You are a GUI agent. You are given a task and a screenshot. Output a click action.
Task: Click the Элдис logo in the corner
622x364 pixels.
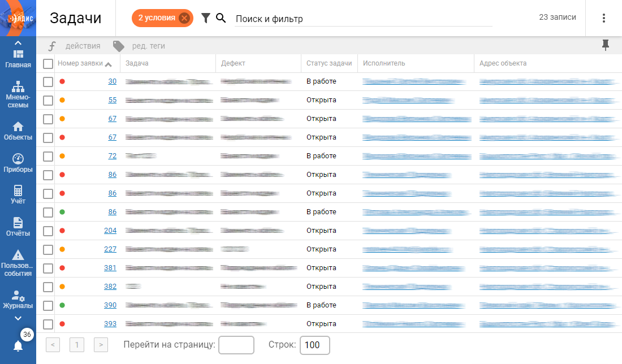18,18
